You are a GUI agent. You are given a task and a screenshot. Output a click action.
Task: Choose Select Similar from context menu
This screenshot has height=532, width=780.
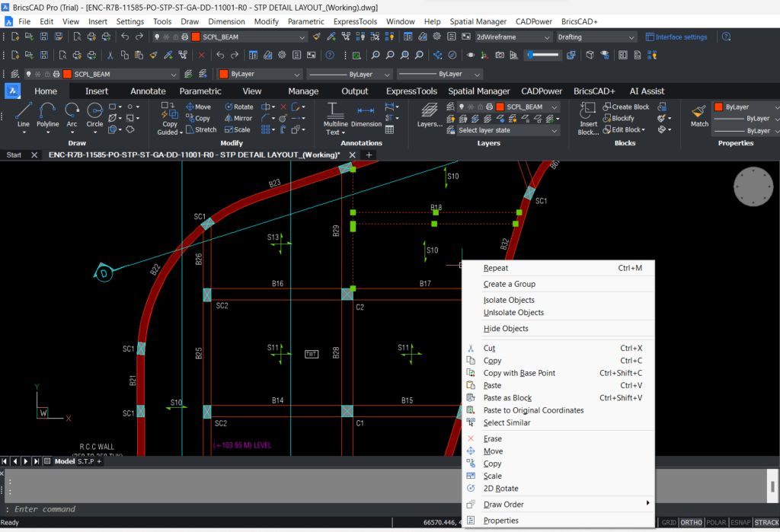point(507,422)
